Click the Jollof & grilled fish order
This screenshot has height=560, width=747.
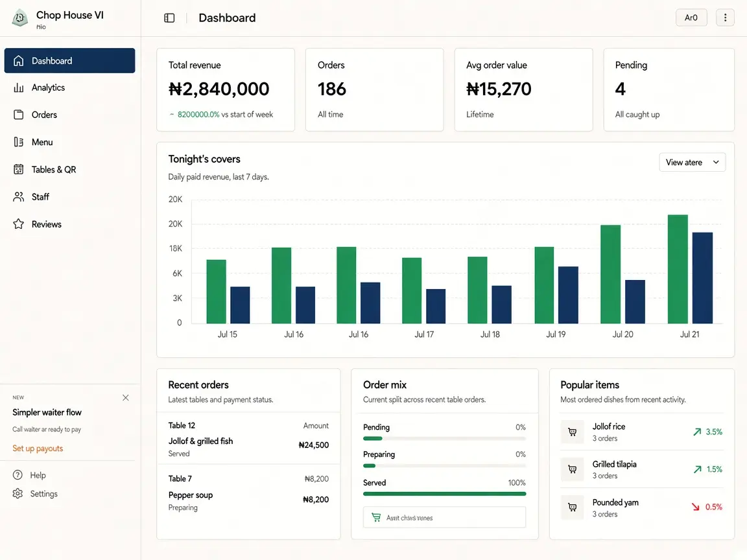pos(200,441)
